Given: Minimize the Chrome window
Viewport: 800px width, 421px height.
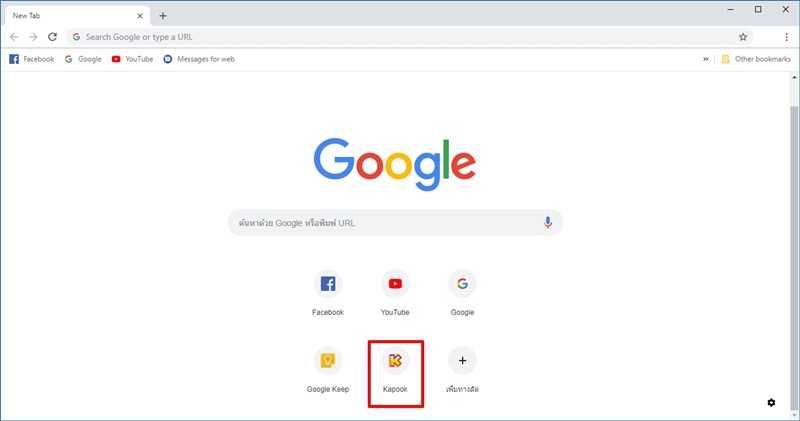Looking at the screenshot, I should (731, 9).
